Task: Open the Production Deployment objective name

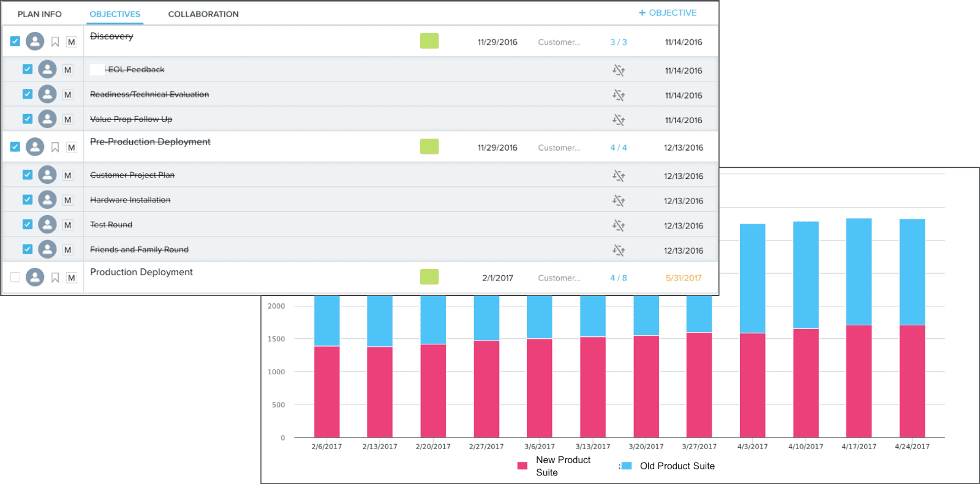Action: [141, 272]
